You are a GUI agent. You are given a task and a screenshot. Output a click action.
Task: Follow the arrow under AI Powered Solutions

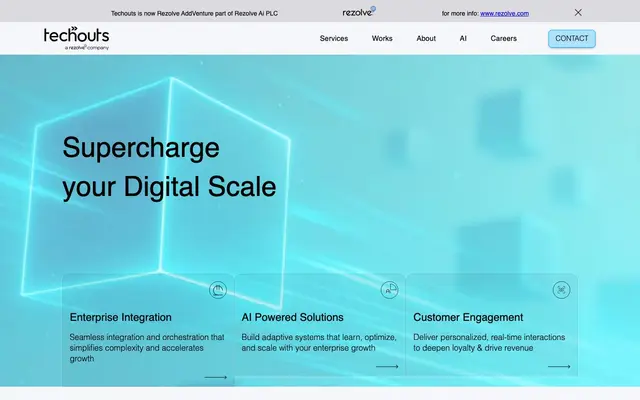[387, 367]
